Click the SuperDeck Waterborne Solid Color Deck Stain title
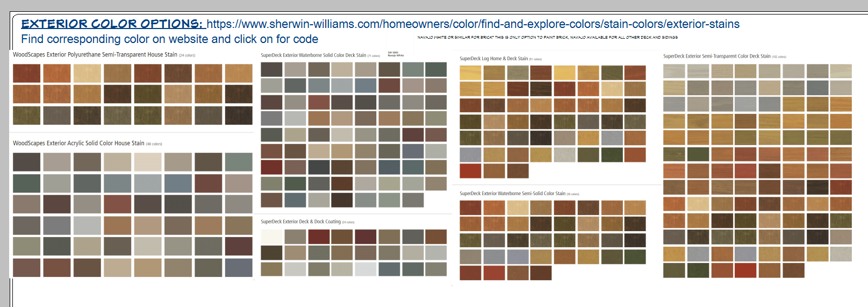Image resolution: width=868 pixels, height=307 pixels. pyautogui.click(x=313, y=55)
